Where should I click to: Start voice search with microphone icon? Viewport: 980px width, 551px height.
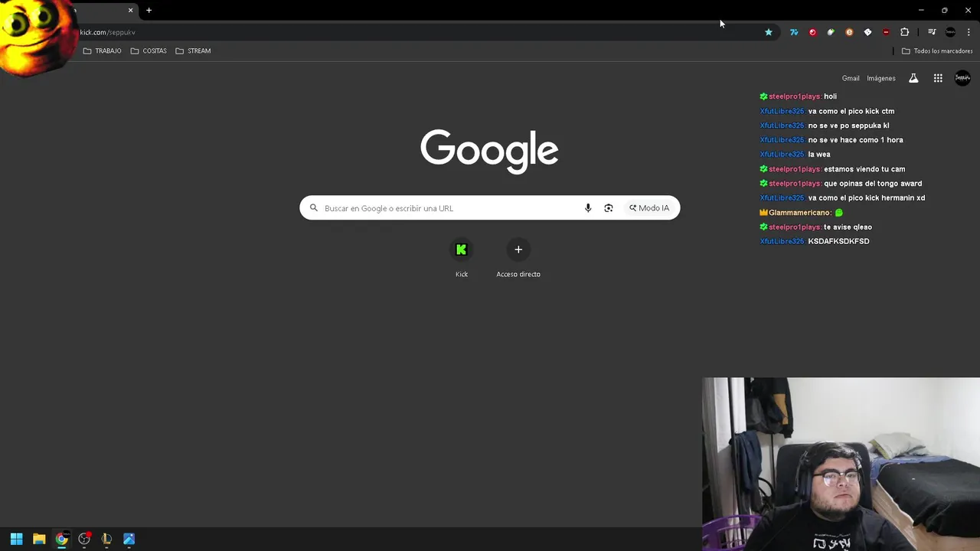tap(588, 208)
